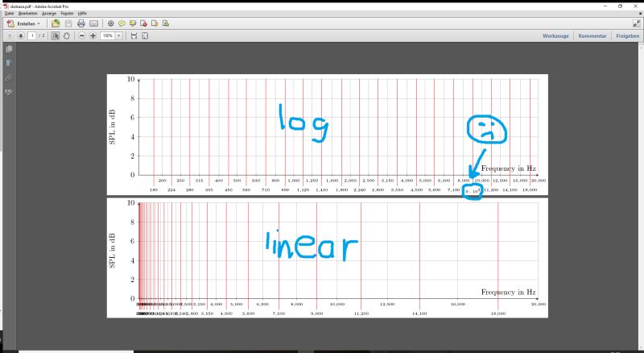Click the 18,000 tick label in linear plot
644x353 pixels.
click(497, 314)
